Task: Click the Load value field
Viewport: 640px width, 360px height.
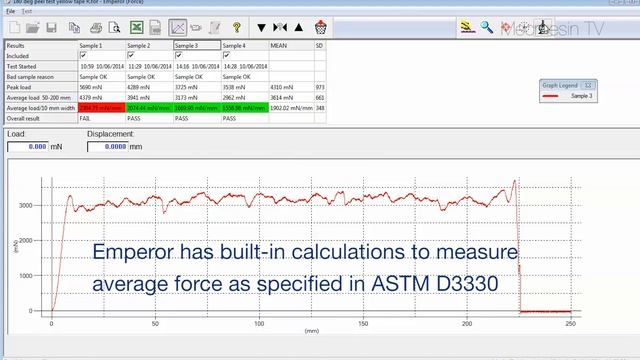Action: point(28,147)
